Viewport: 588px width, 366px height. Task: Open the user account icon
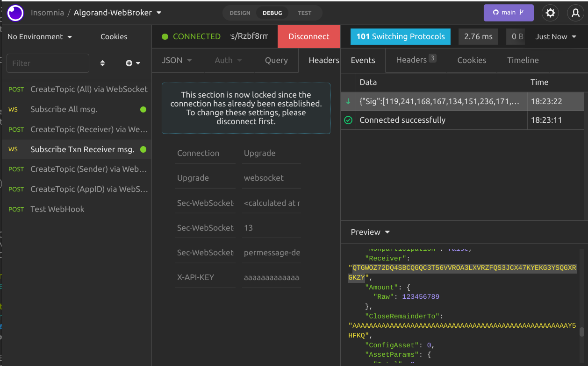coord(575,13)
